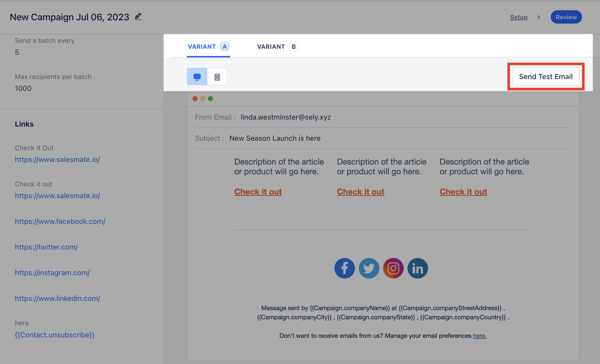The width and height of the screenshot is (600, 364).
Task: Click the pencil icon to rename the campaign
Action: pyautogui.click(x=138, y=17)
